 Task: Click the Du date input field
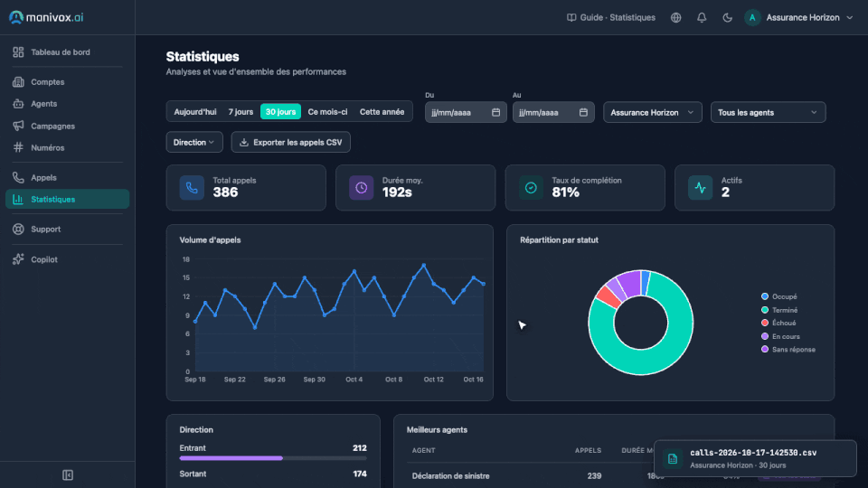[x=466, y=112]
